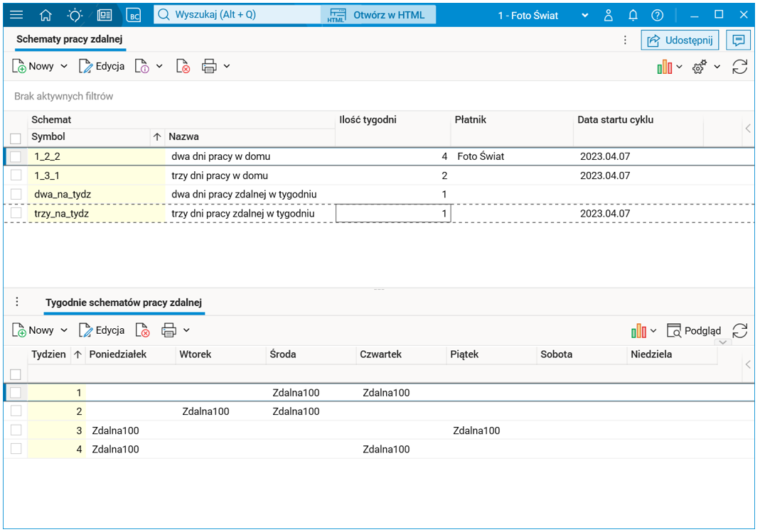Go to the home screen icon
760x532 pixels.
click(x=46, y=15)
